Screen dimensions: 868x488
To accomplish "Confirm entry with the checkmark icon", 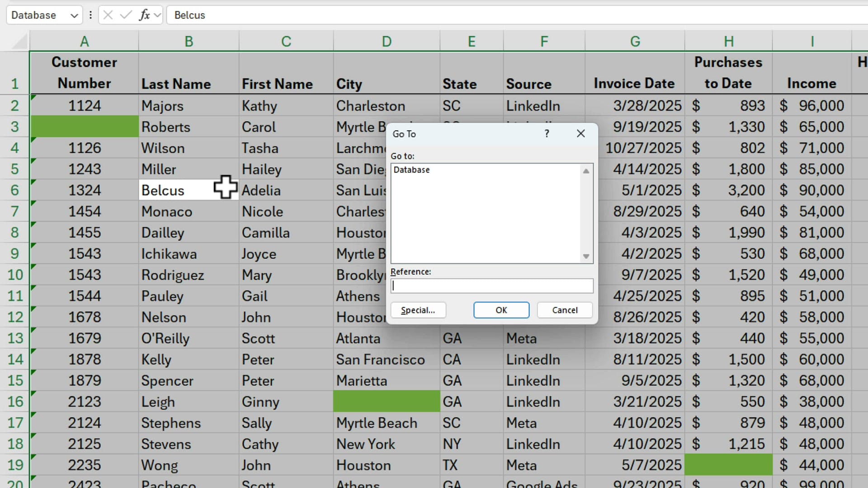I will (126, 15).
